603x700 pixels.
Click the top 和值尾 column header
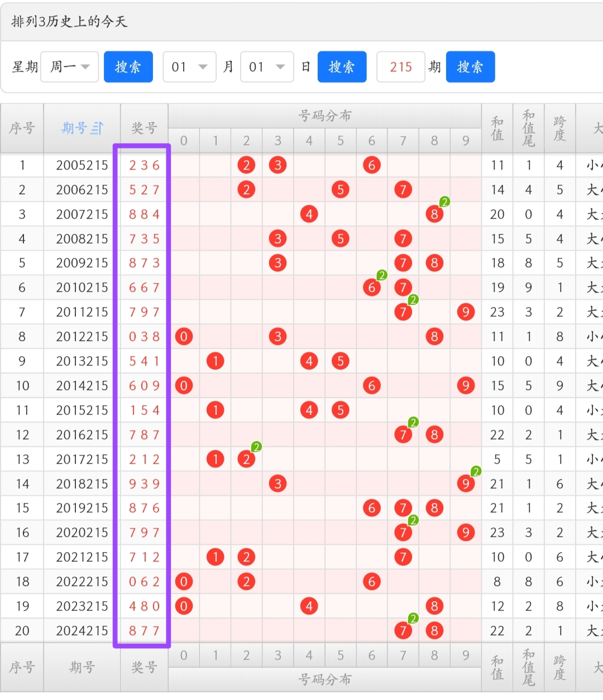528,128
